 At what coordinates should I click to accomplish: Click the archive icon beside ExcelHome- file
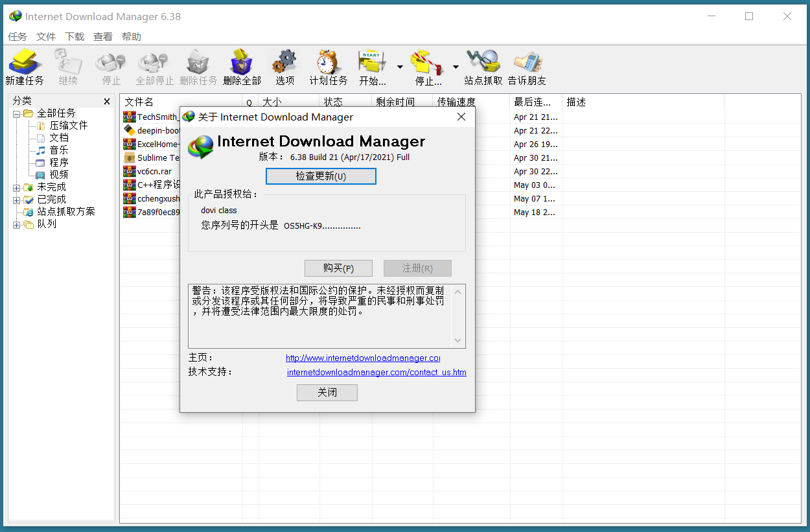click(130, 144)
